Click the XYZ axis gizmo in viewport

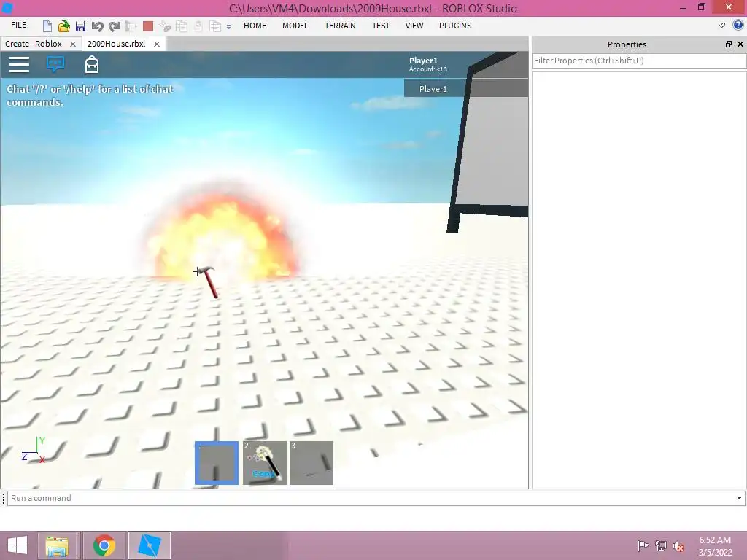(34, 451)
